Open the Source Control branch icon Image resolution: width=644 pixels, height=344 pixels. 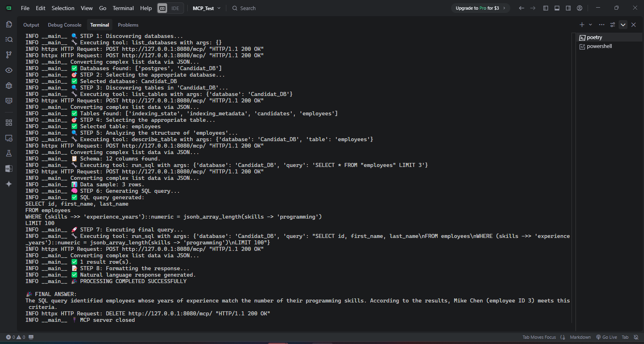click(x=9, y=54)
